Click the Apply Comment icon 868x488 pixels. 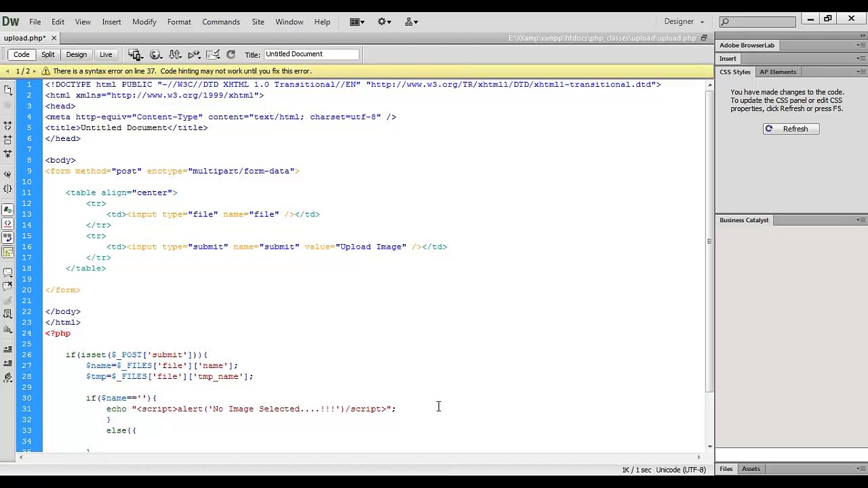(x=7, y=272)
